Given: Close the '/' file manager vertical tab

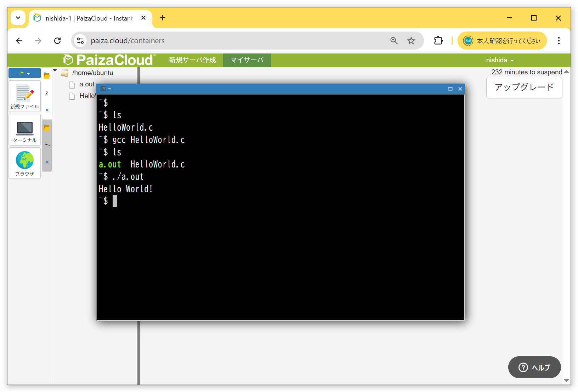Looking at the screenshot, I should (47, 162).
